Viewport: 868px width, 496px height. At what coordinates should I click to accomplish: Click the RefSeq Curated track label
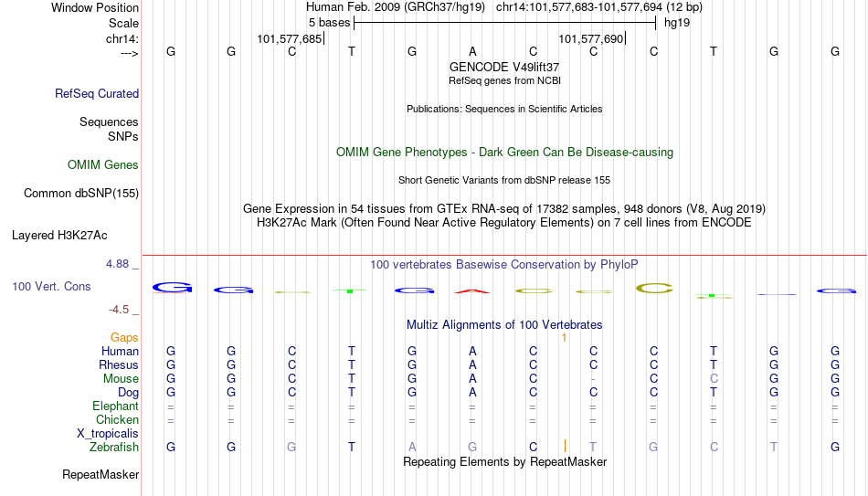[97, 93]
